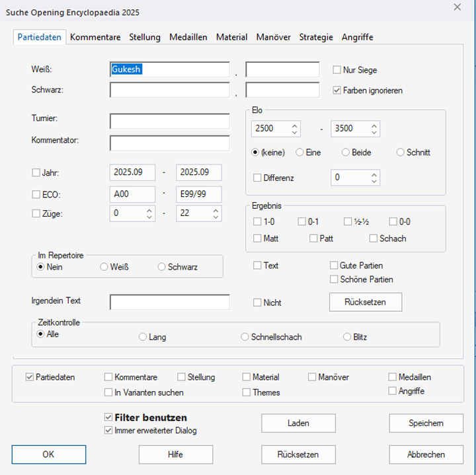Viewport: 476px width, 475px height.
Task: Switch to the Stellung tab
Action: click(145, 38)
